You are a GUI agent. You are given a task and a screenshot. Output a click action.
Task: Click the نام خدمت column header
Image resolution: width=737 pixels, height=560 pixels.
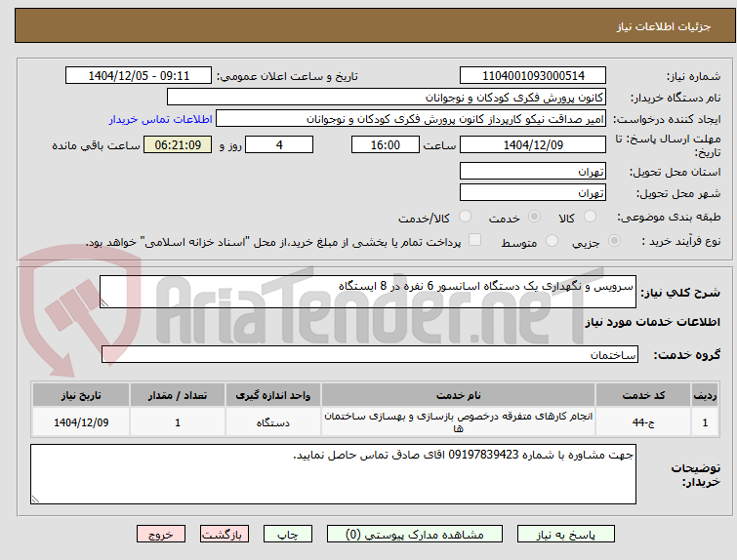coord(458,395)
